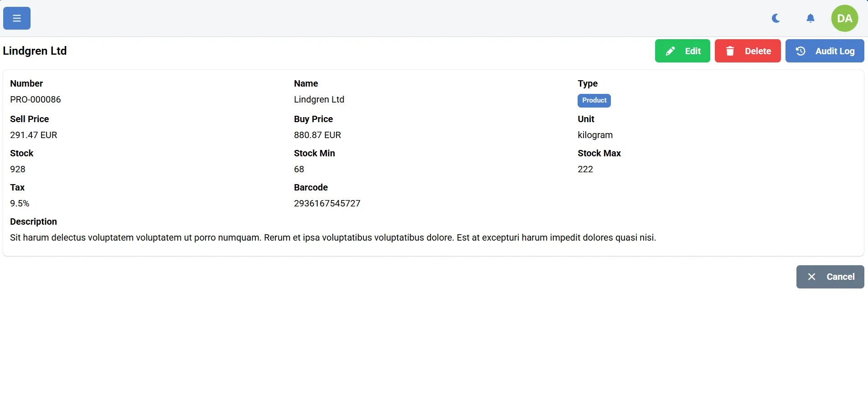Image resolution: width=868 pixels, height=417 pixels.
Task: Click the barcode value 2936167545727
Action: (x=327, y=203)
